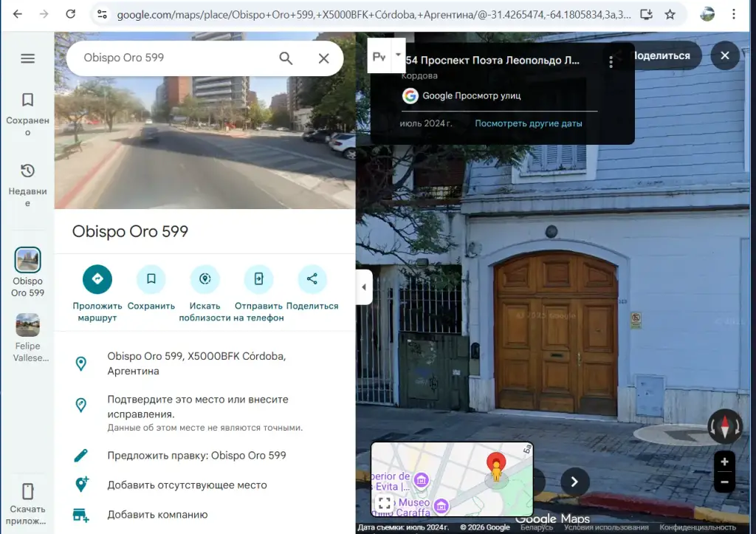
Task: Open the Street View three-dot options menu
Action: pyautogui.click(x=611, y=61)
